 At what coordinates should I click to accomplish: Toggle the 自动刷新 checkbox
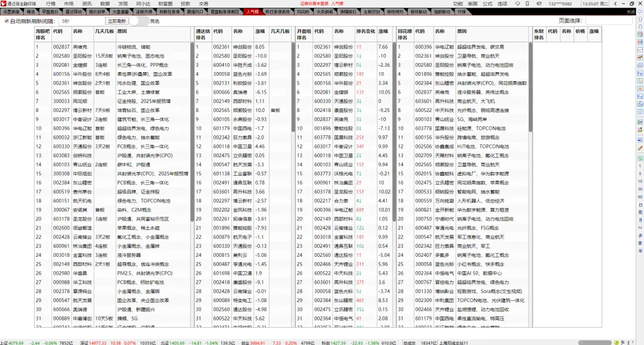(7, 21)
